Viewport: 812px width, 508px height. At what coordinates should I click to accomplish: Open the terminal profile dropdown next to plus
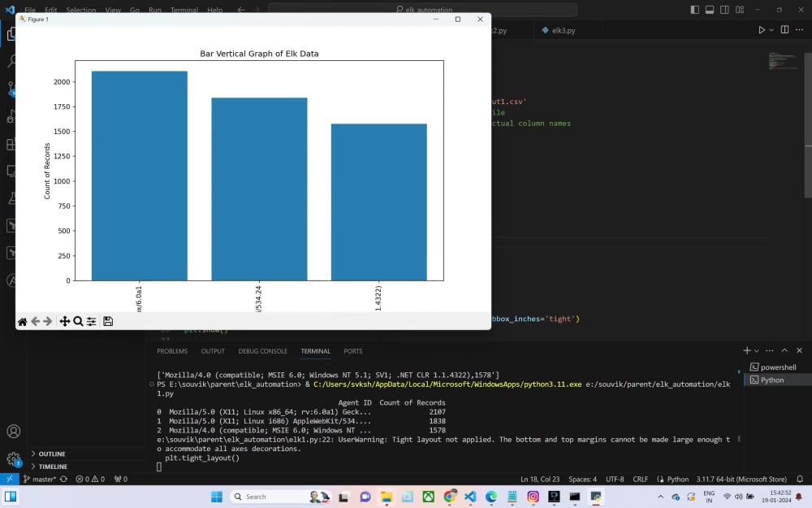click(756, 350)
